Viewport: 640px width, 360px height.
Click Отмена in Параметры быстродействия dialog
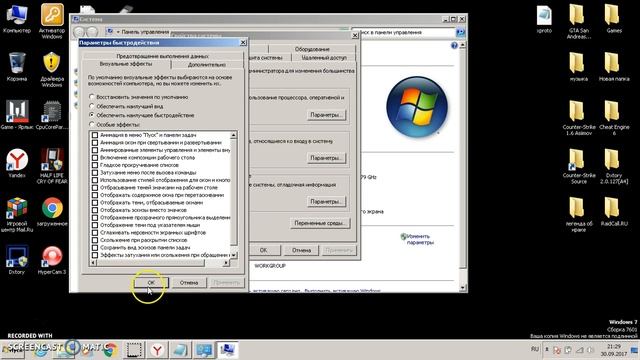coord(189,282)
